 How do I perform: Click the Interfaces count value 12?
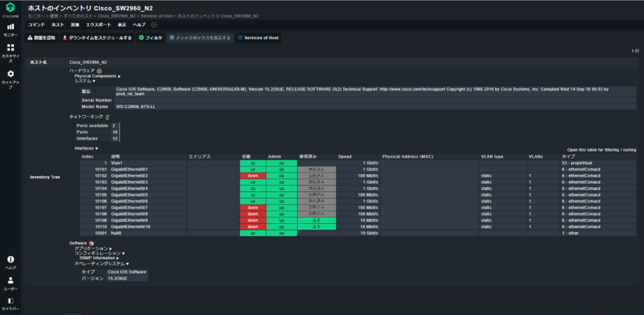point(114,138)
